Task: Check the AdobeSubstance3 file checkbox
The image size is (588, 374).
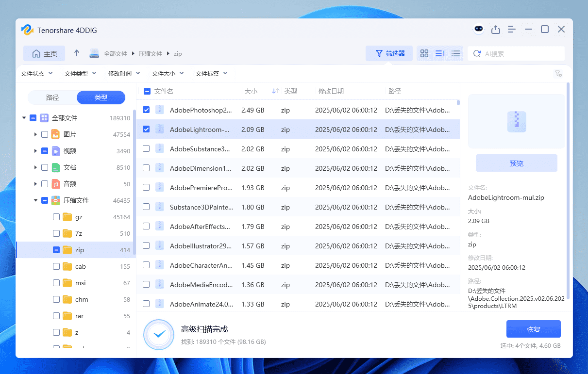Action: (146, 149)
